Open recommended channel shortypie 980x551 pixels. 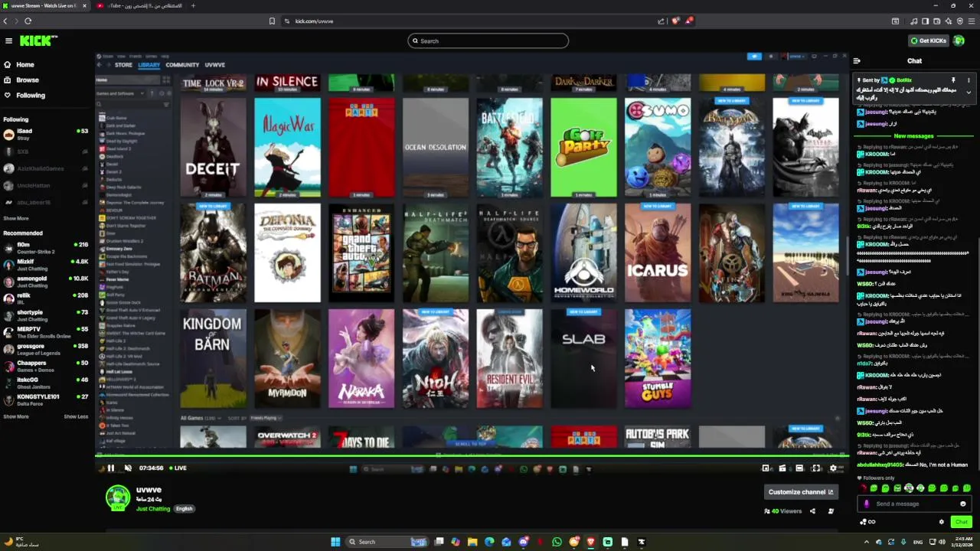coord(46,315)
